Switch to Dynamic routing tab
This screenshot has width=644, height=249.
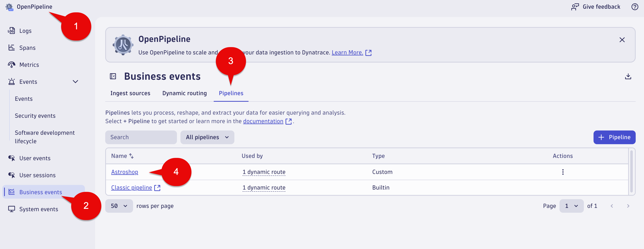tap(184, 93)
